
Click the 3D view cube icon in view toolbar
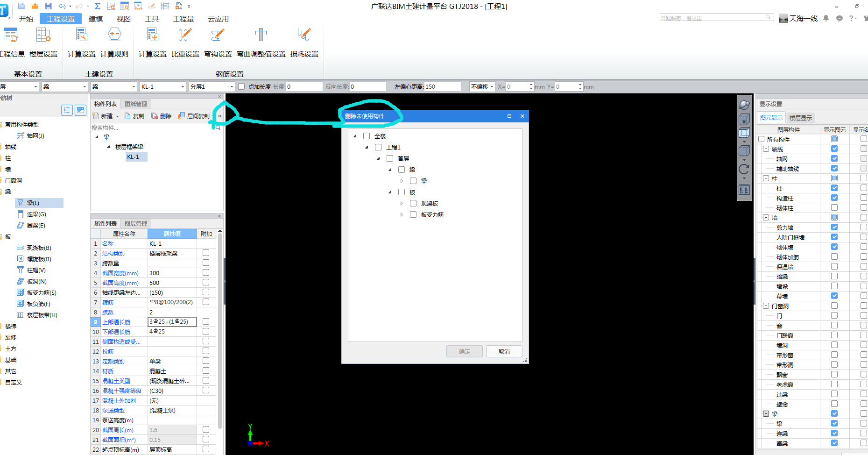point(744,119)
